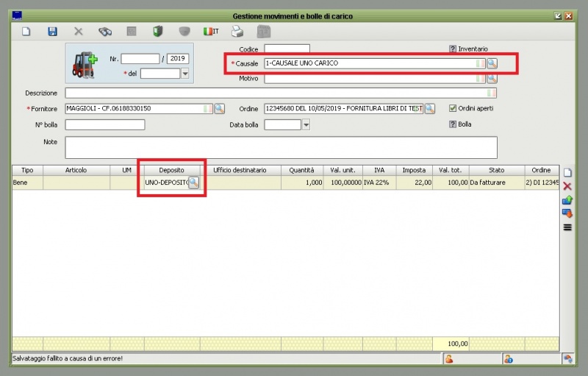The width and height of the screenshot is (588, 376).
Task: Click the blue floppy disk save icon
Action: point(52,32)
